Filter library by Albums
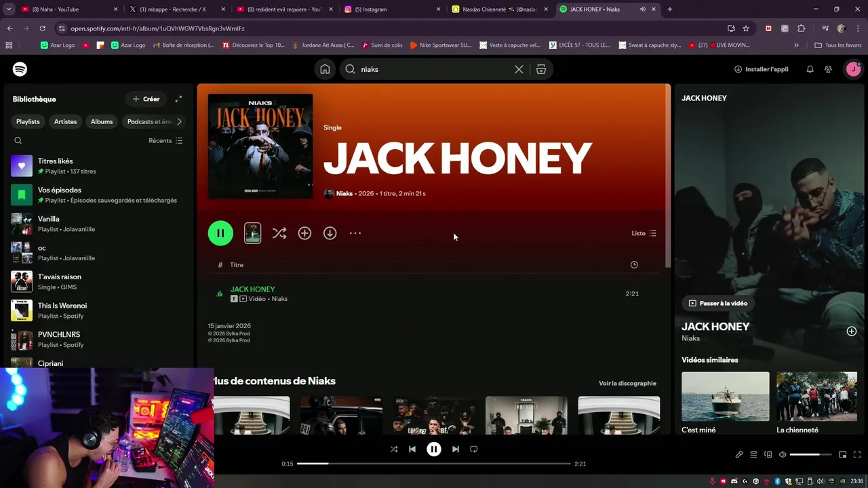 coord(102,121)
